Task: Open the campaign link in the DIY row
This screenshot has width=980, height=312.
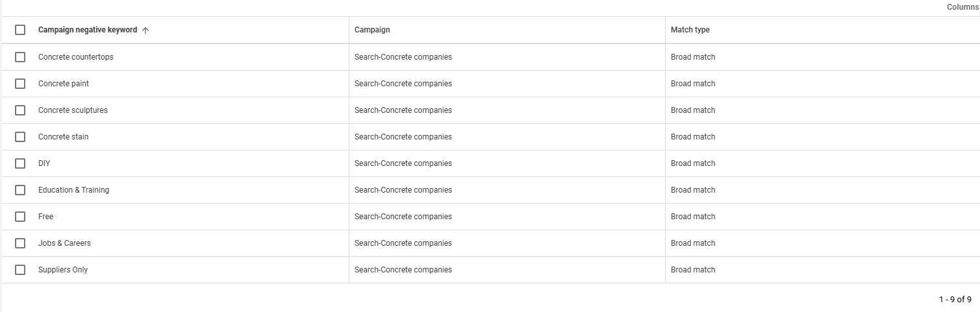Action: click(x=403, y=163)
